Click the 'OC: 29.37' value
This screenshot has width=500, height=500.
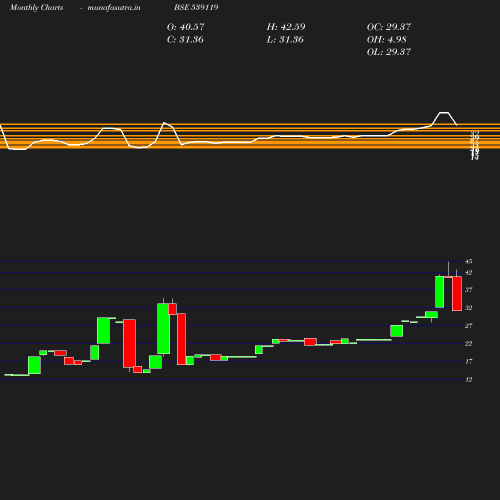click(x=389, y=27)
